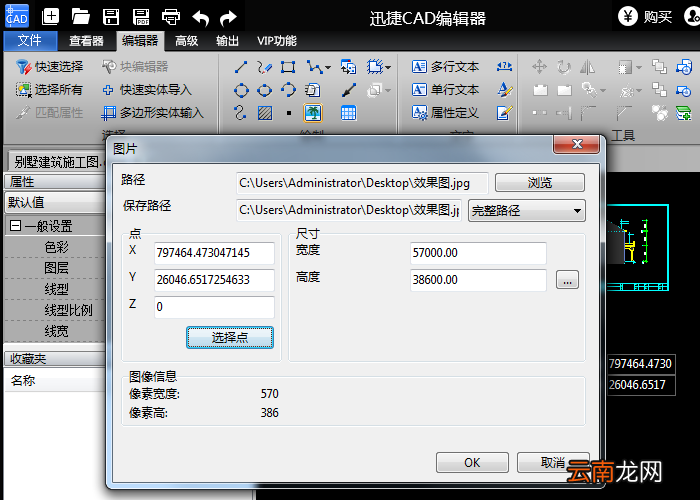Select the 图层 property row

[x=55, y=268]
